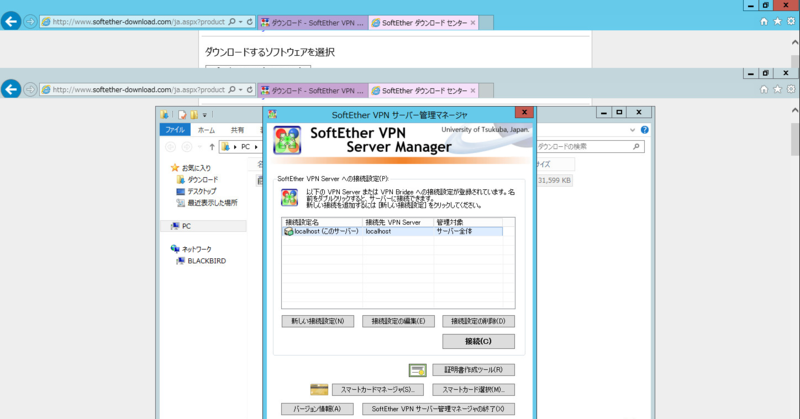Expand the Explorer ribbon chevron
The height and width of the screenshot is (419, 800).
point(632,130)
